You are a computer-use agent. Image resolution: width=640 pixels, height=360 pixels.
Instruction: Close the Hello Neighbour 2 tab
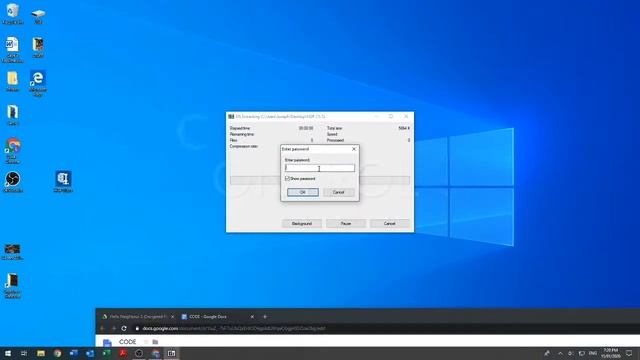172,317
